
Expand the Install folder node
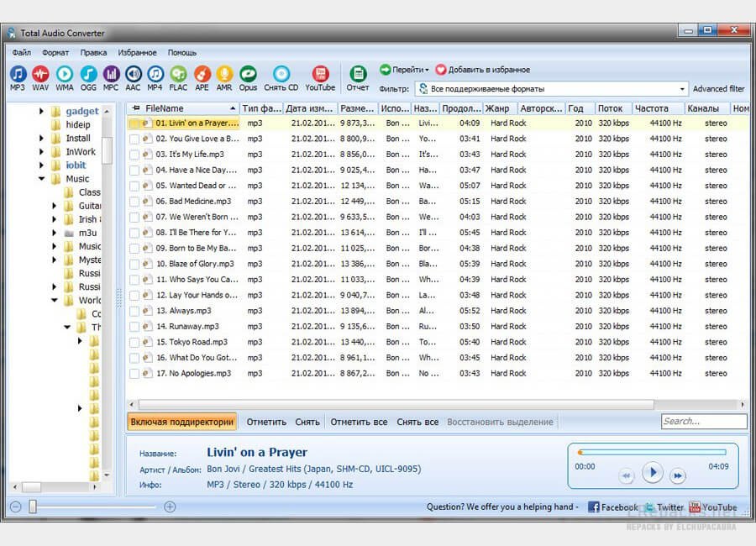pyautogui.click(x=41, y=138)
